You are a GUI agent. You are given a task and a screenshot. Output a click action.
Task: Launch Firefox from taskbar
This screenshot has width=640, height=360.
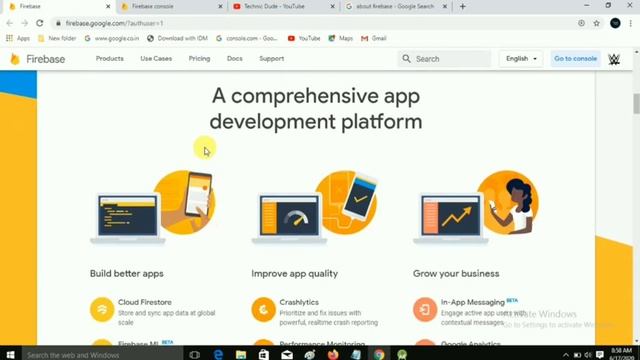coord(333,355)
